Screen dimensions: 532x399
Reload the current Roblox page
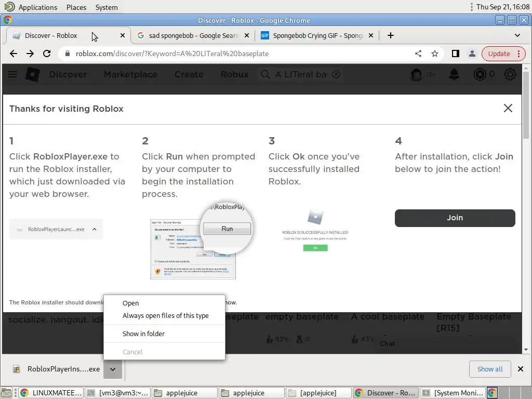47,54
